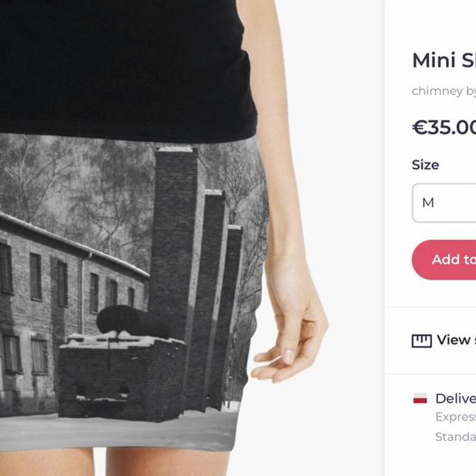The image size is (476, 476).
Task: Click the Add to cart button
Action: [444, 259]
